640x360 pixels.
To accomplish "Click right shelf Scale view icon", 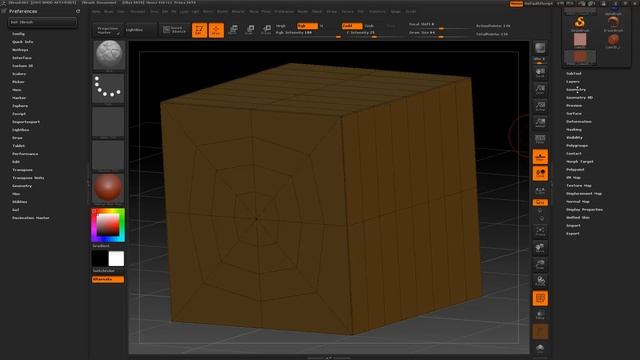I will click(540, 264).
